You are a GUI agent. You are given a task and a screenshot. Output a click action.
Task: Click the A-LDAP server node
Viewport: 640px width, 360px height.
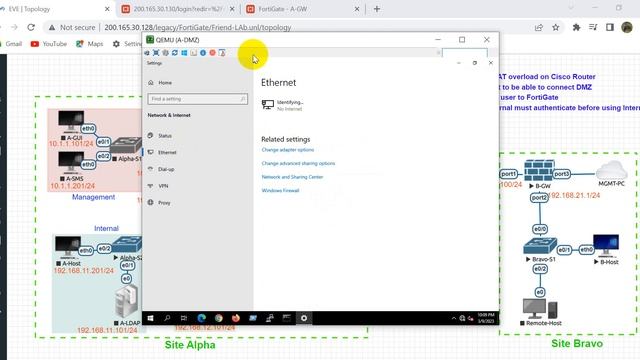point(127,301)
